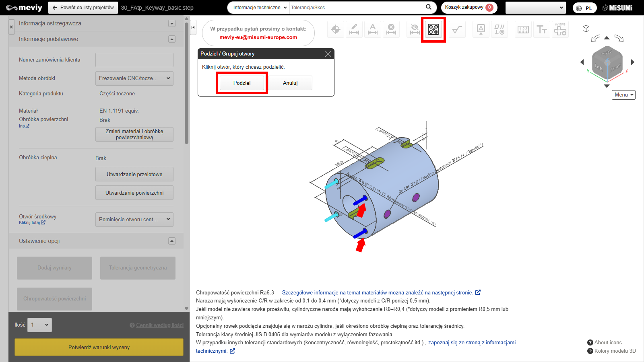Click the surface roughness symbol icon
The height and width of the screenshot is (362, 644).
coord(457,29)
